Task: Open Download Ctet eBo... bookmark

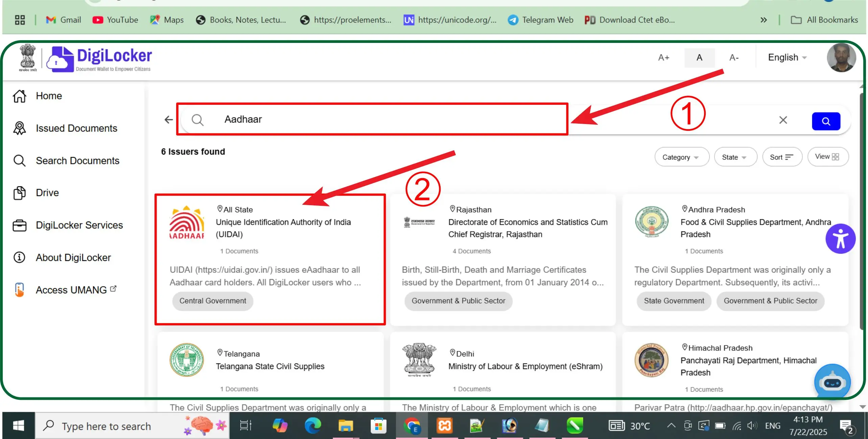Action: click(x=630, y=20)
